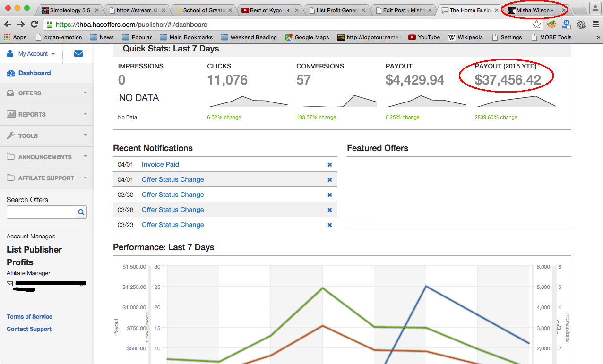This screenshot has width=603, height=364.
Task: Open the 04/01 Offer Status Change link
Action: point(172,179)
